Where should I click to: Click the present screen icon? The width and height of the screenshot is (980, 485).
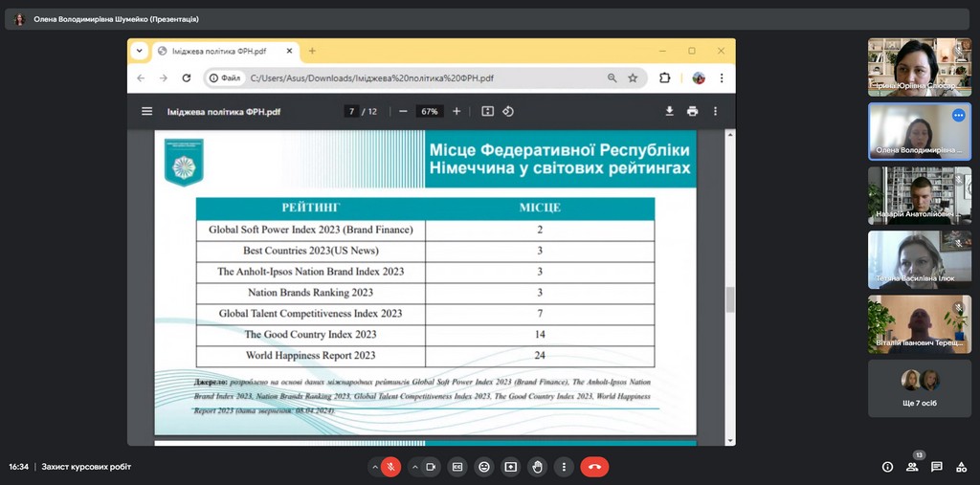511,467
